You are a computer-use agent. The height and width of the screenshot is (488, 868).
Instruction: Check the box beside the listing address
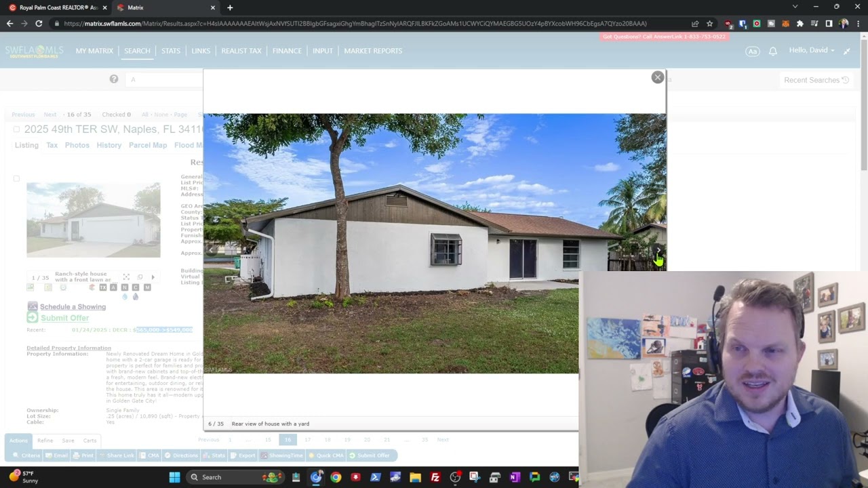pos(17,129)
